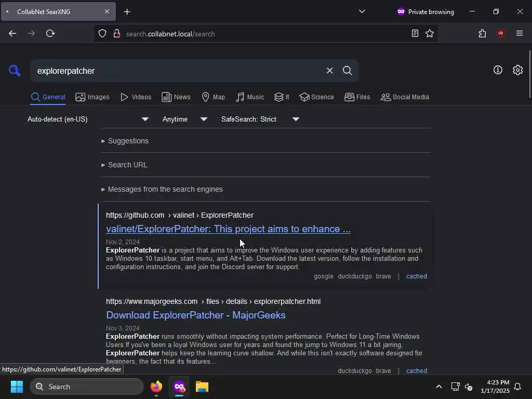Open a new browser tab
Viewport: 532px width, 399px height.
[127, 12]
